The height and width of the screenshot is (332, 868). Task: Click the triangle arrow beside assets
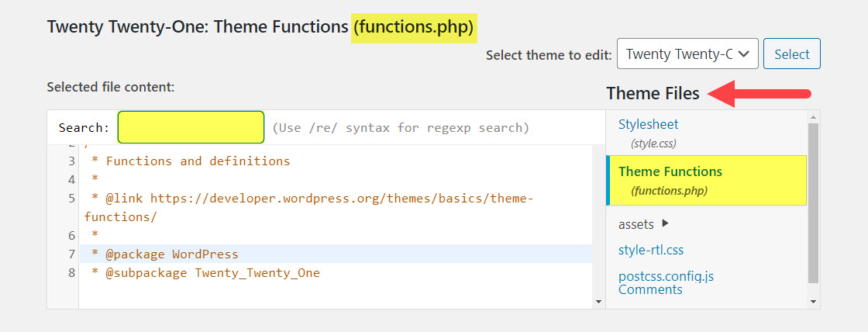[665, 223]
